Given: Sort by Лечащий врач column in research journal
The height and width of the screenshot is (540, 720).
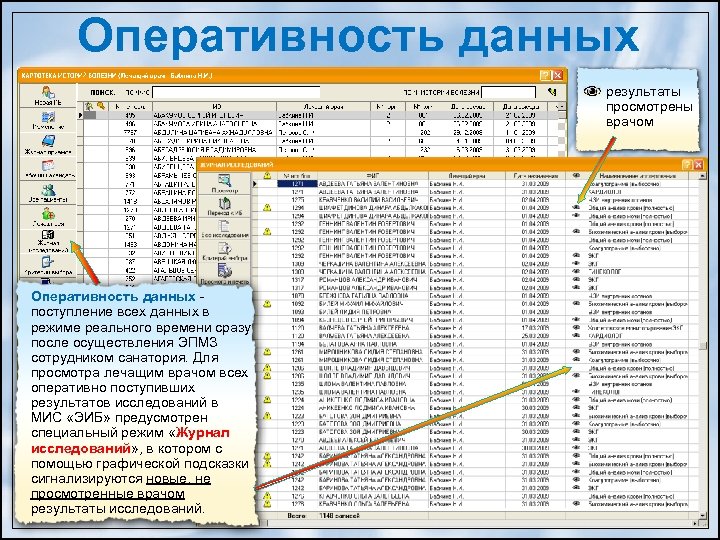Looking at the screenshot, I should coord(467,175).
